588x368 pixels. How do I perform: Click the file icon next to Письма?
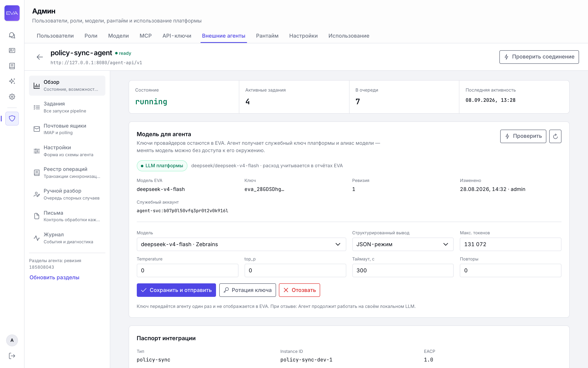pos(37,216)
